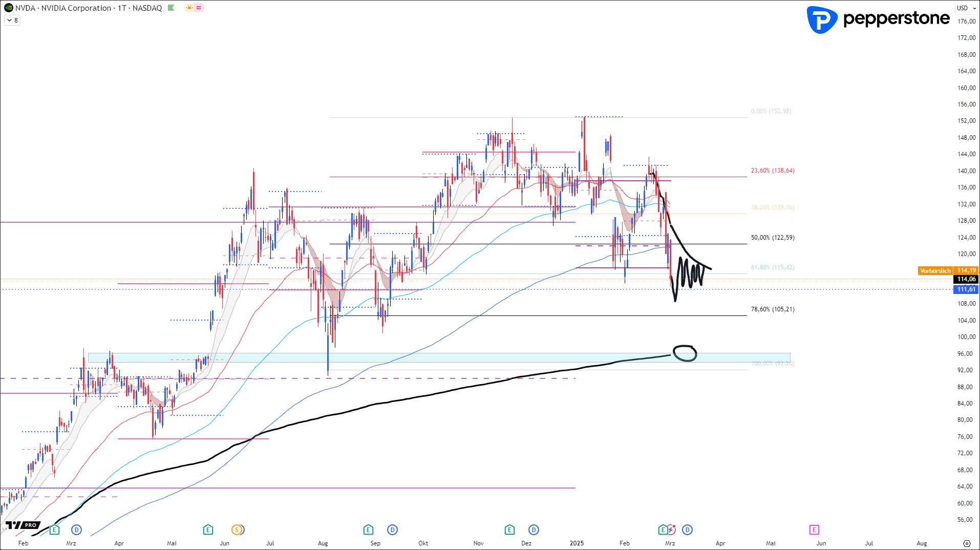Screen dimensions: 980x550
Task: Click the NVDA NVIDIA Corporation symbol title
Action: point(88,8)
